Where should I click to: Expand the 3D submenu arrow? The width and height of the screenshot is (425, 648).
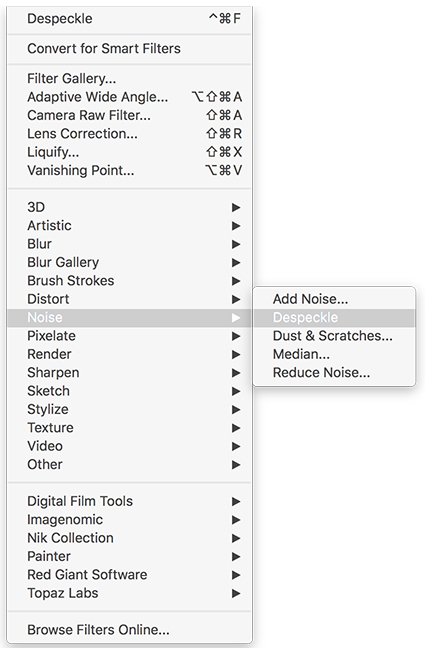point(236,207)
